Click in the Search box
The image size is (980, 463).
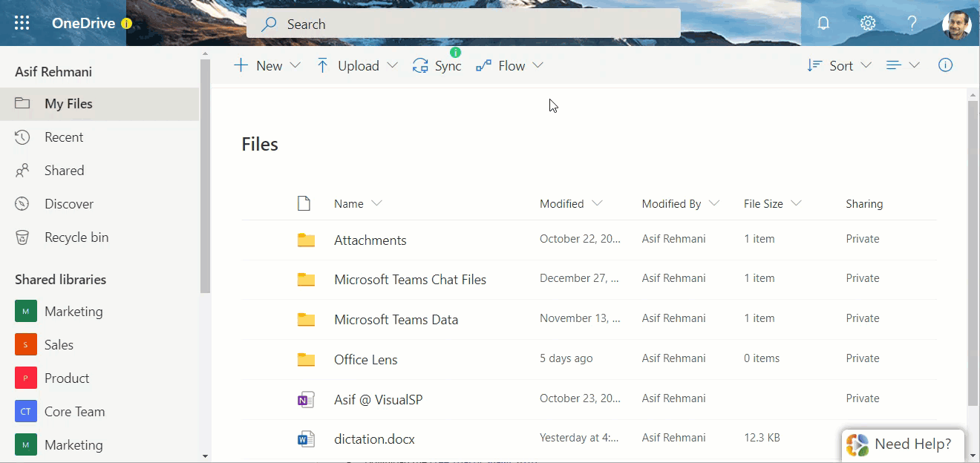pyautogui.click(x=463, y=24)
